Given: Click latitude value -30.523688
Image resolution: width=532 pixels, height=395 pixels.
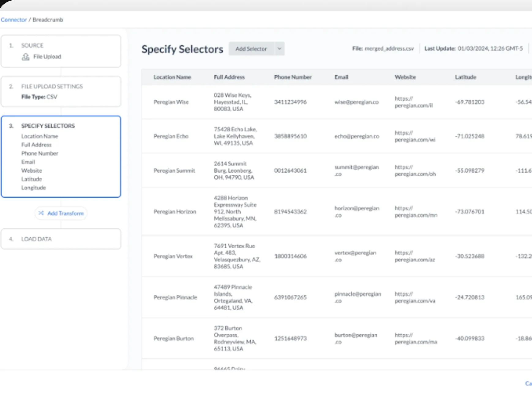Looking at the screenshot, I should [470, 256].
